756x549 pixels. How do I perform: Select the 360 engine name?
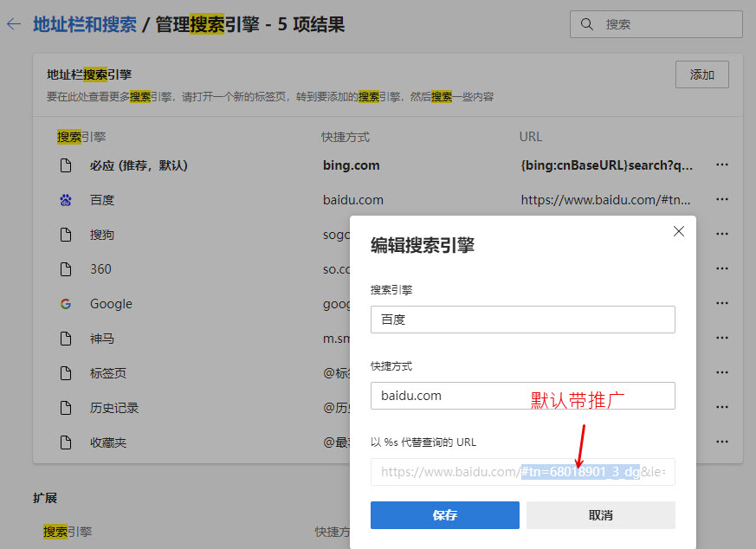[x=100, y=269]
